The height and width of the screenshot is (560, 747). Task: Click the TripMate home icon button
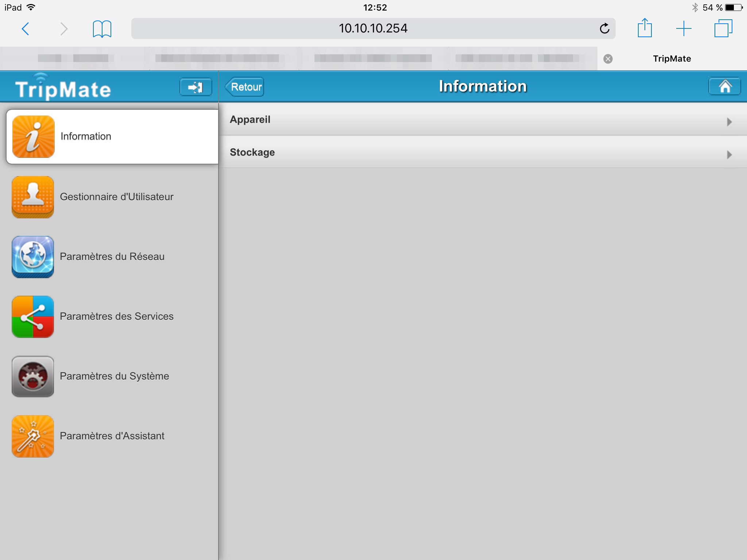(x=724, y=87)
